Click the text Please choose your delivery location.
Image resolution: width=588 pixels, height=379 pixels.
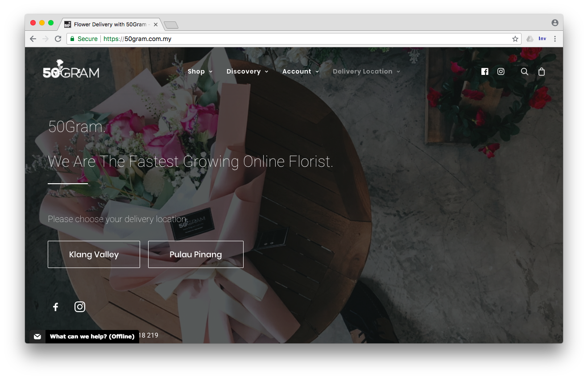118,219
